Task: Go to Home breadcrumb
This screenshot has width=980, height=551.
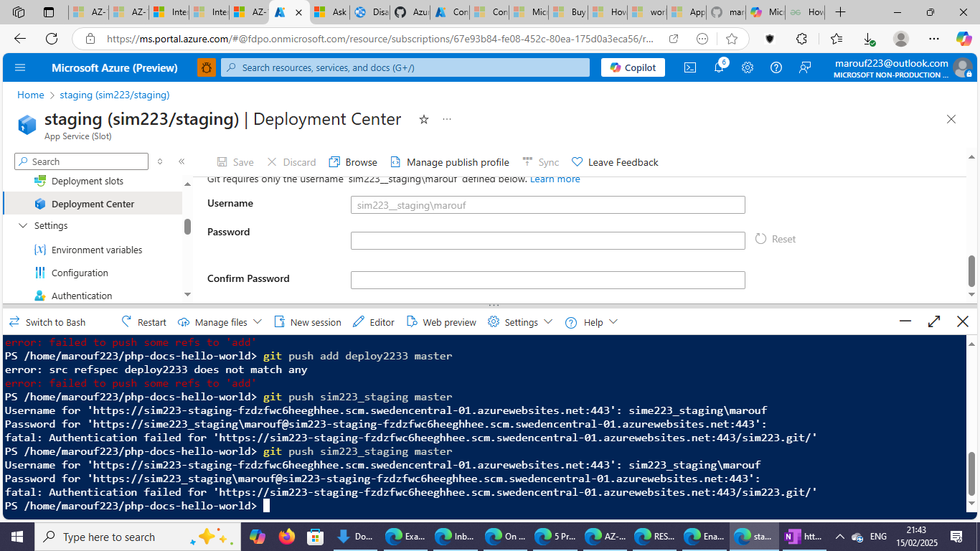Action: point(31,95)
